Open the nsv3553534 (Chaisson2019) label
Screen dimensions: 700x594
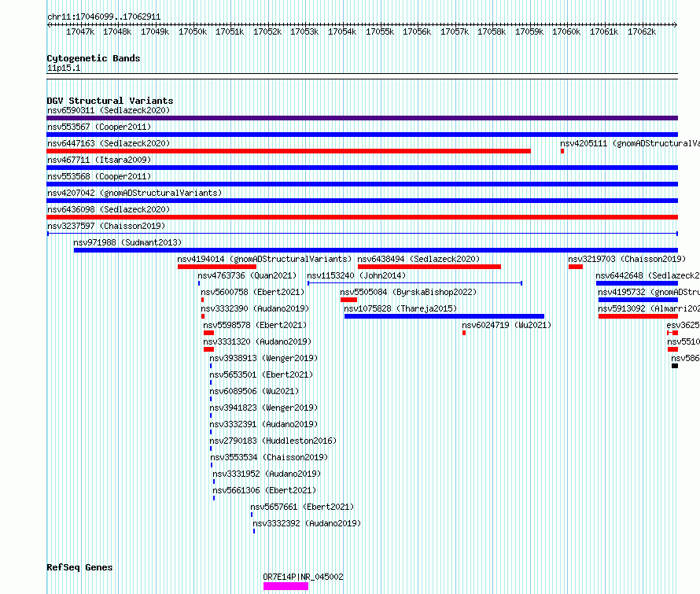pos(269,457)
